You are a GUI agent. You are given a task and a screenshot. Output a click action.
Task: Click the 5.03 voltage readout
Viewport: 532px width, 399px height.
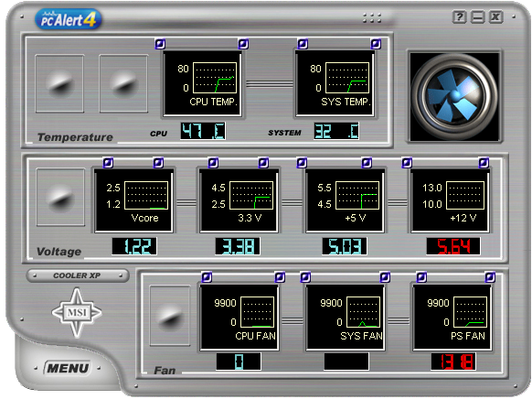[345, 246]
